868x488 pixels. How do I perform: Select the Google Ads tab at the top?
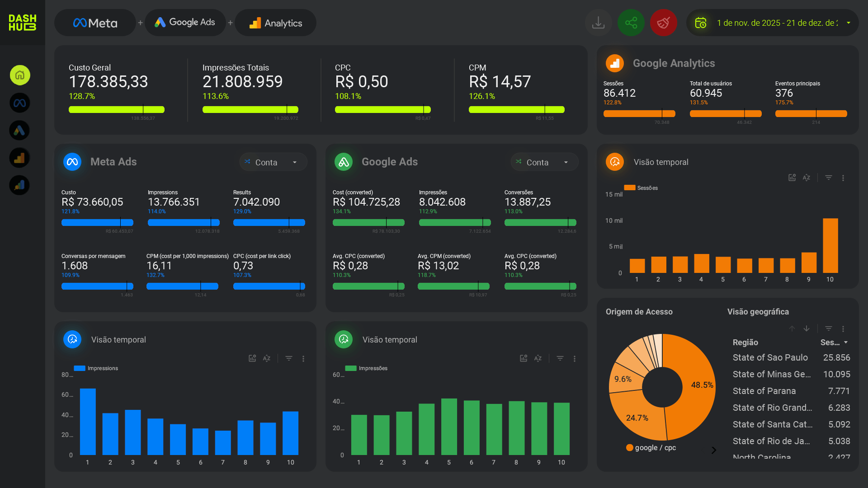(x=185, y=23)
